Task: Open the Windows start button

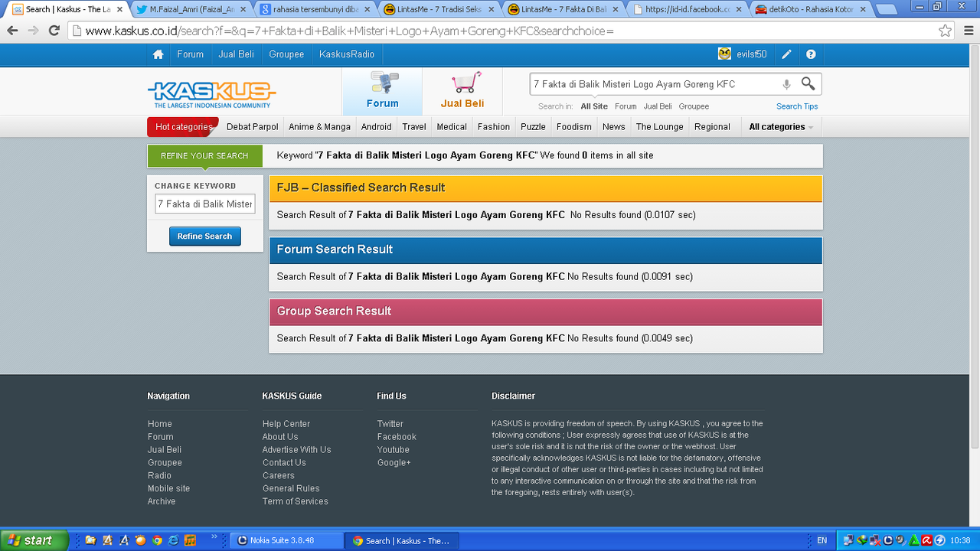Action: coord(34,540)
